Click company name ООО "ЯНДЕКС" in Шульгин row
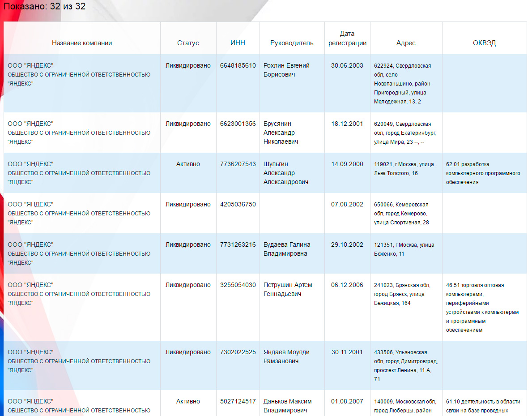The image size is (532, 416). tap(30, 164)
